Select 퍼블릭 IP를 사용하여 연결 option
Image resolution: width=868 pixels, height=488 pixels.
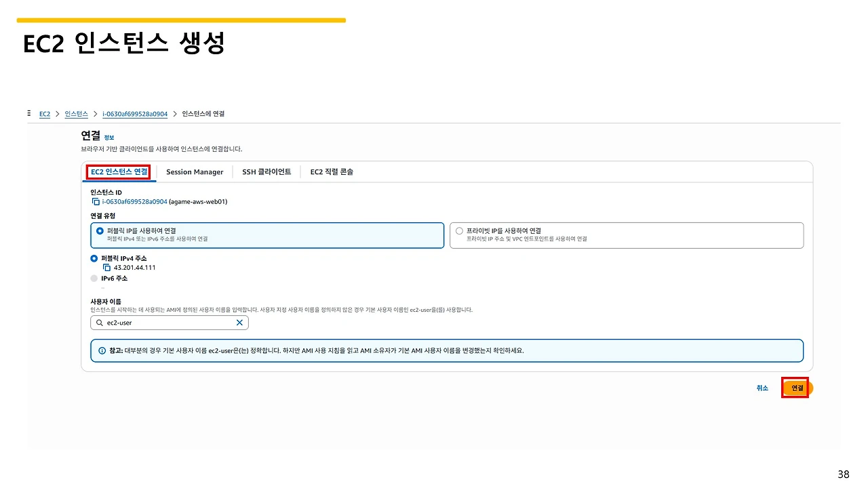tap(267, 235)
